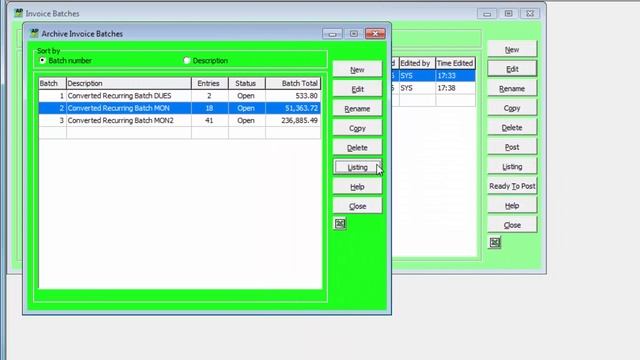Click the Invoice Batches title bar app icon

[x=18, y=13]
